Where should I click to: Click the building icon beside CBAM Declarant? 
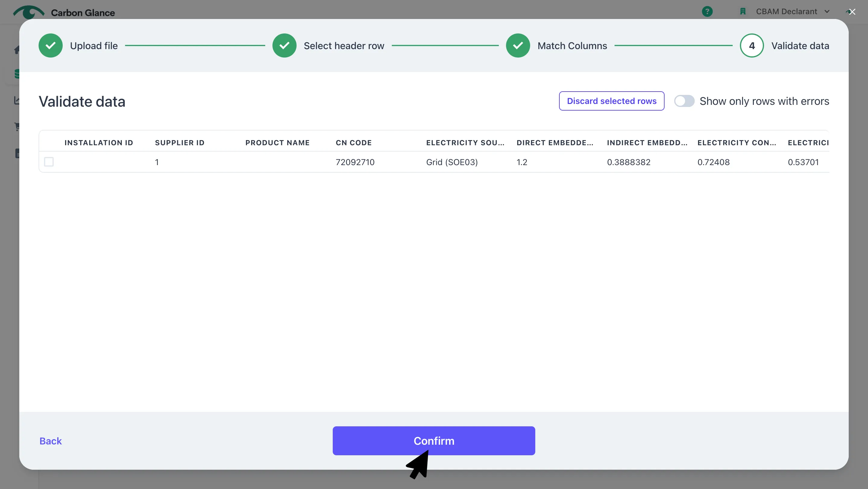[x=743, y=11]
